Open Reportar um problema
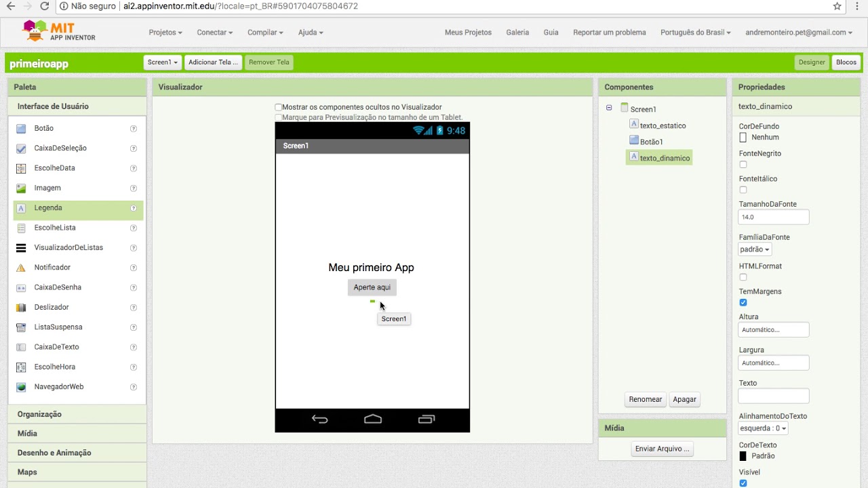 pos(610,33)
